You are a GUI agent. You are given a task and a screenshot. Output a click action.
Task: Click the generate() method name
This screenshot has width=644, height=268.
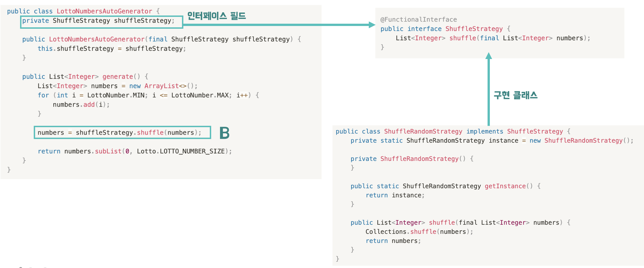117,76
